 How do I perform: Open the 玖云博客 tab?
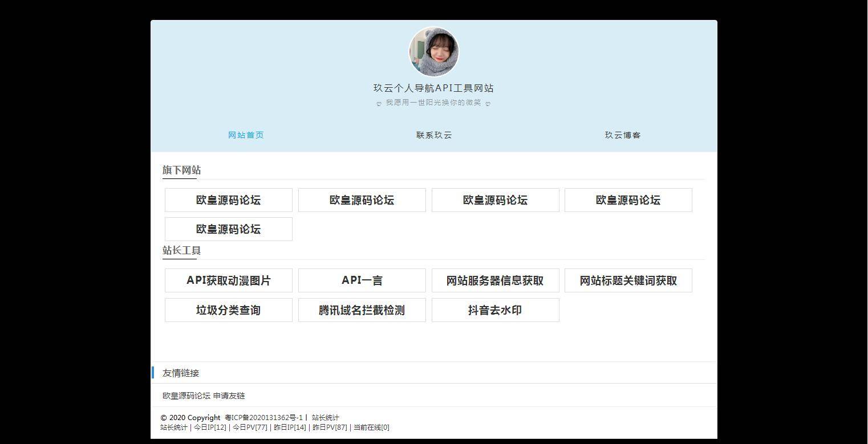(x=622, y=135)
